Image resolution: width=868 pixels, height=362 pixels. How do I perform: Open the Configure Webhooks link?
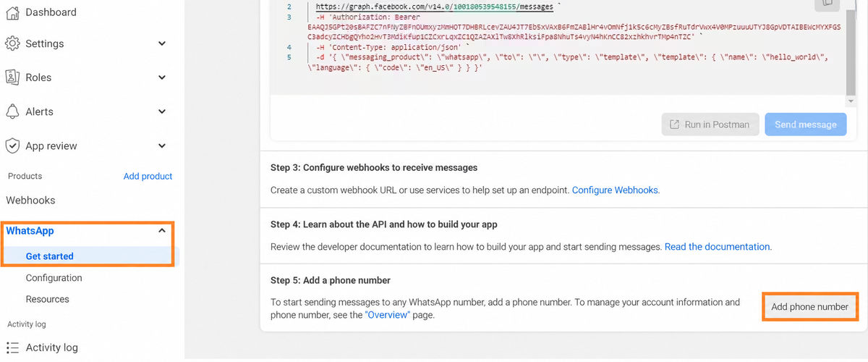pyautogui.click(x=615, y=190)
